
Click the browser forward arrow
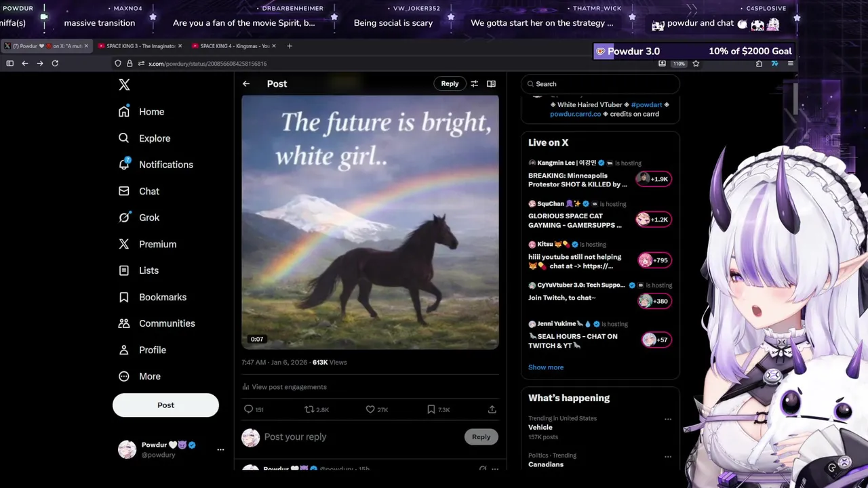click(x=40, y=64)
